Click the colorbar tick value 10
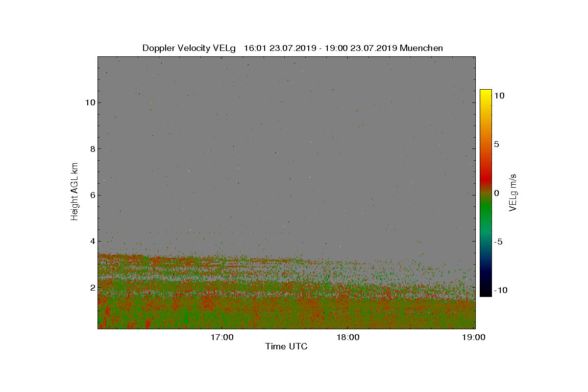 499,96
